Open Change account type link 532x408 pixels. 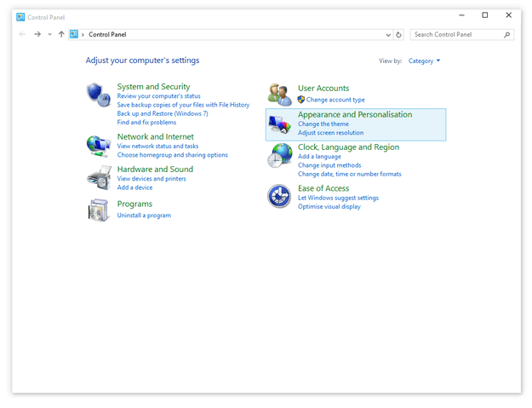[x=335, y=100]
